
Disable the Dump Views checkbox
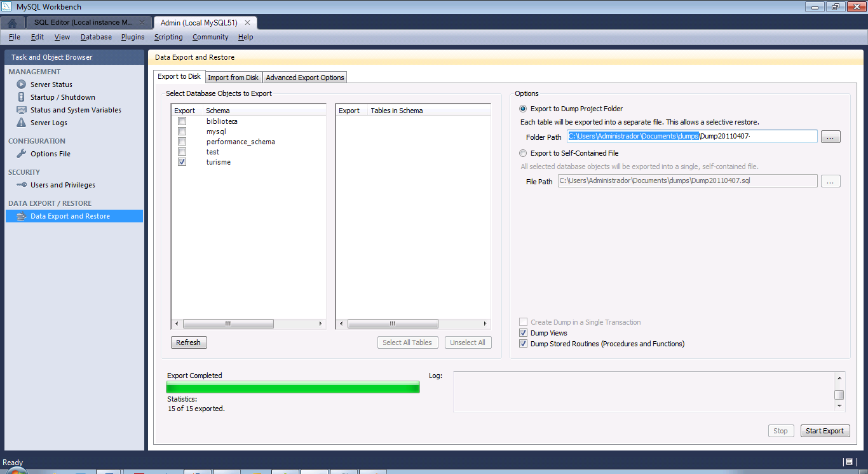pos(524,333)
